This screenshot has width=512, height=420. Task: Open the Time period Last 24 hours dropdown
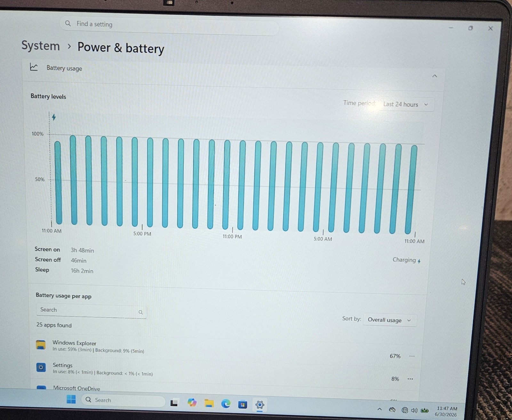(x=406, y=104)
